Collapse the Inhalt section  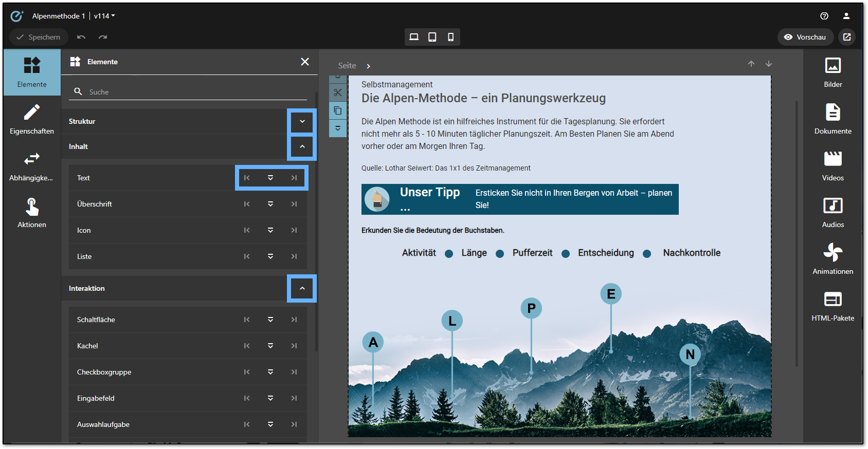point(302,146)
